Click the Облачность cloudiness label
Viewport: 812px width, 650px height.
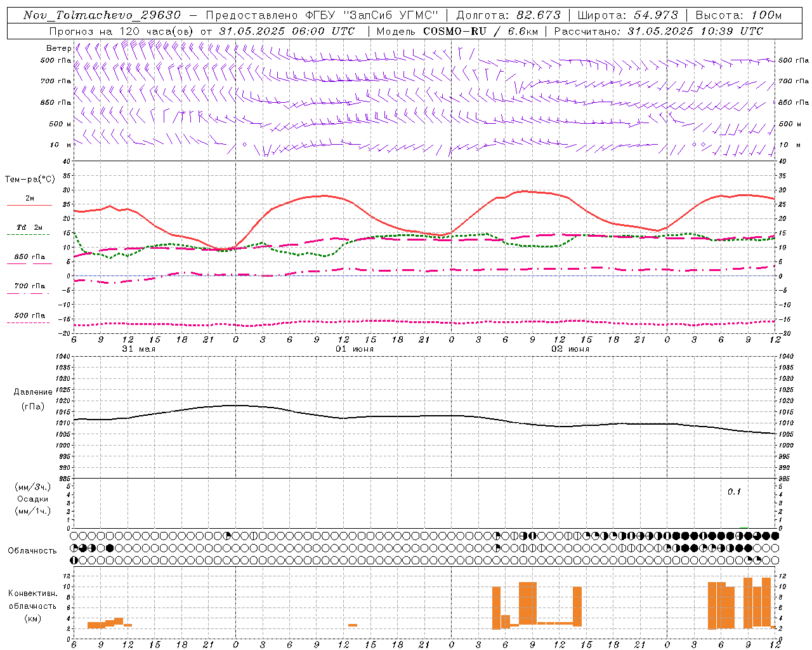click(32, 551)
